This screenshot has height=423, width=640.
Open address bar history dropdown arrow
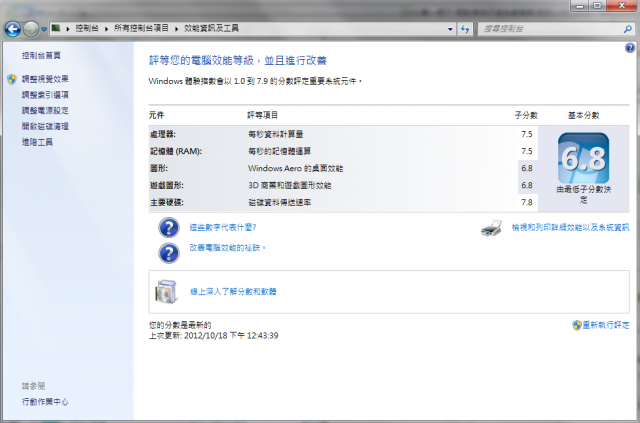coord(450,29)
